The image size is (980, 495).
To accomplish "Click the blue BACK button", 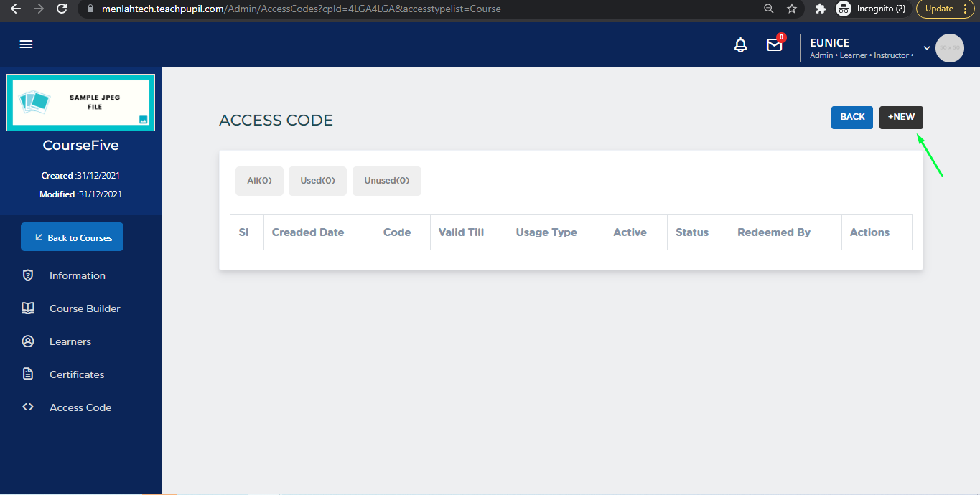I will click(x=852, y=117).
